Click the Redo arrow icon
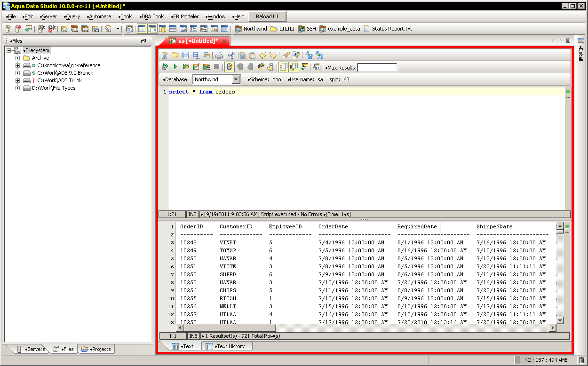Screen dimensions: 588x366 273,55
